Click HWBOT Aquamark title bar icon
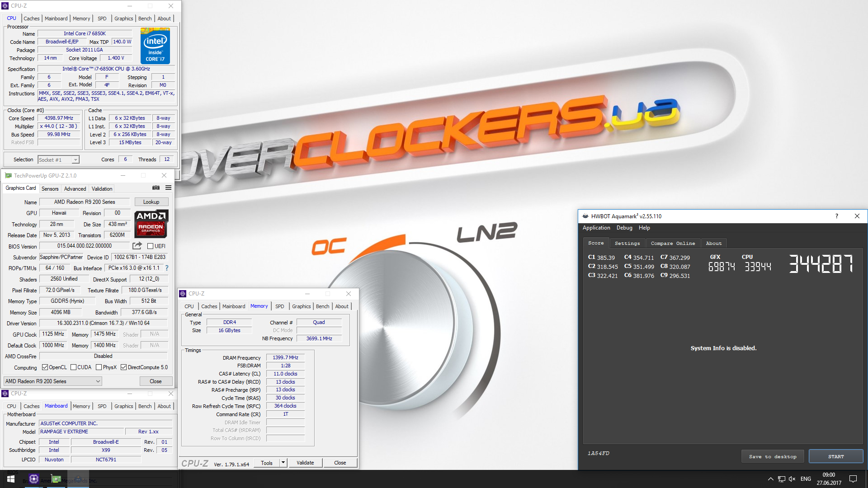The width and height of the screenshot is (868, 488). [x=585, y=216]
